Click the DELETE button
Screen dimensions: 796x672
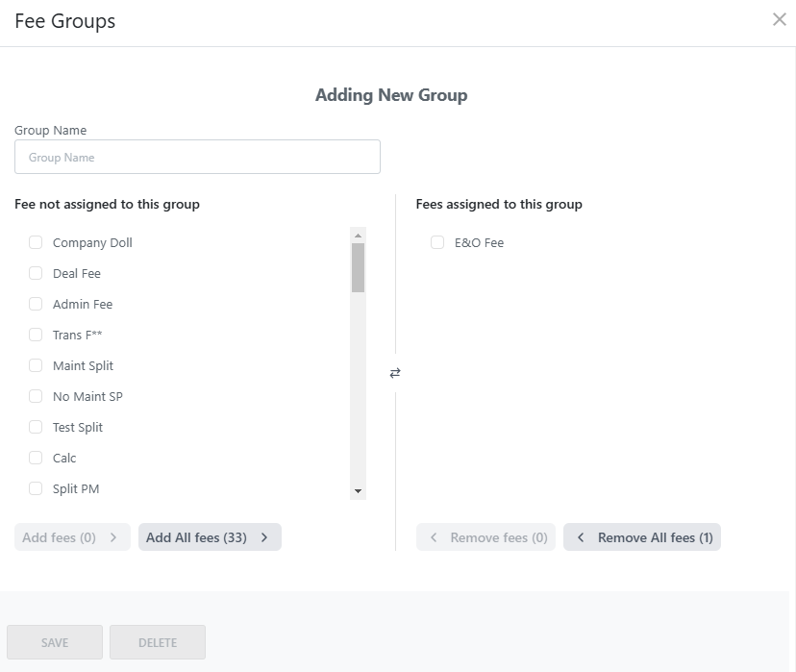pos(158,641)
